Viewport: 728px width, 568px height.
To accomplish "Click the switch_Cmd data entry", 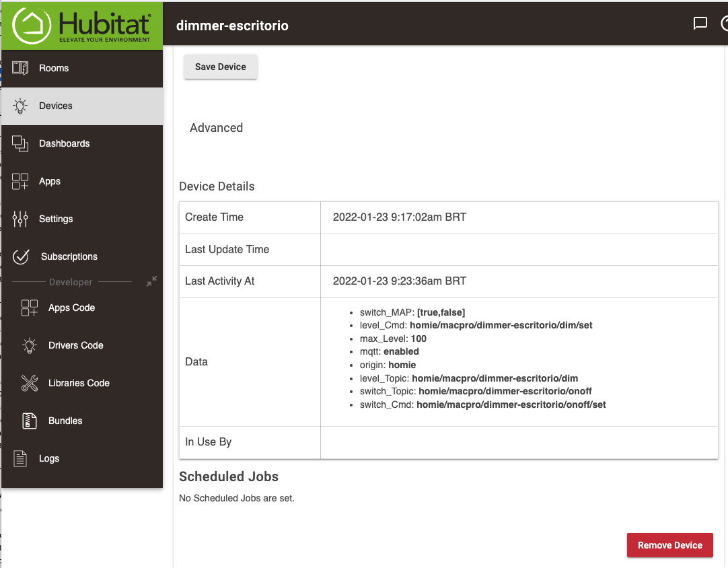I will pyautogui.click(x=483, y=404).
